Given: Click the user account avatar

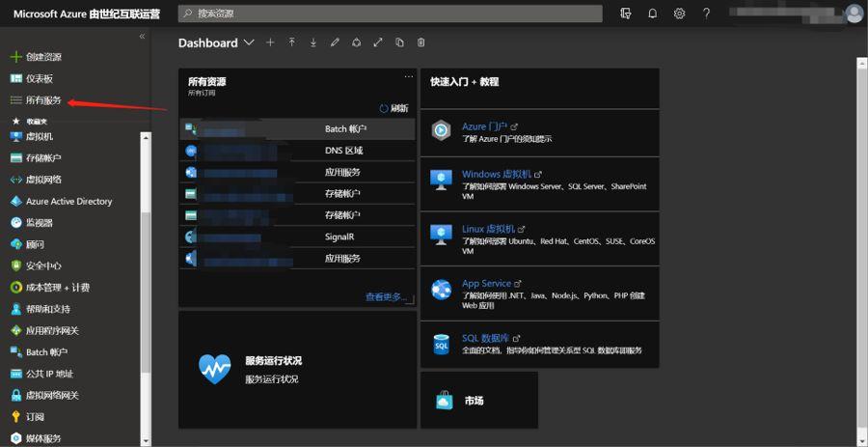Looking at the screenshot, I should (854, 14).
